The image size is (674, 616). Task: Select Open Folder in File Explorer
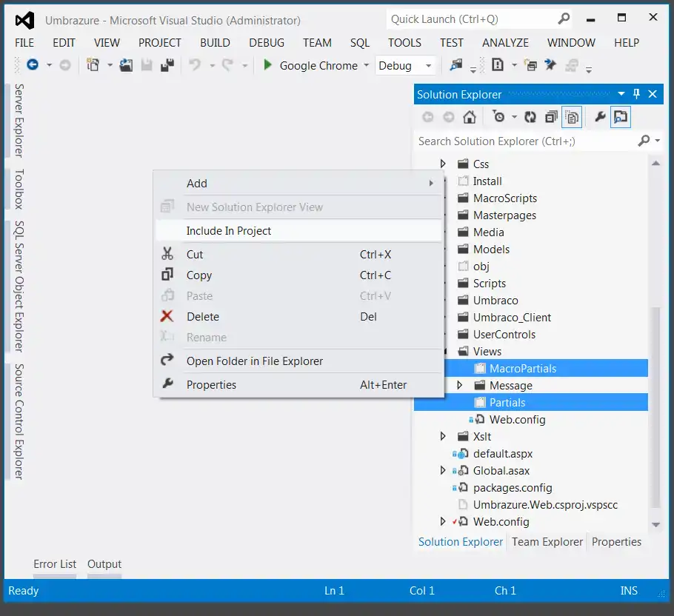click(298, 361)
